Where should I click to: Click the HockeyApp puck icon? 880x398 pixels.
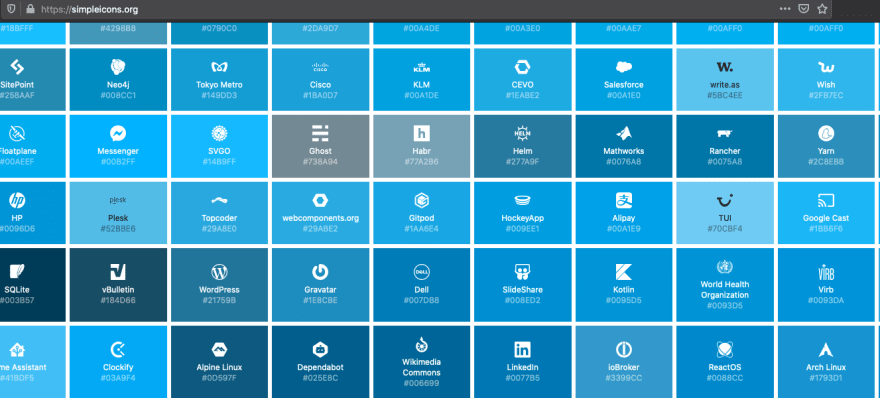click(x=522, y=200)
